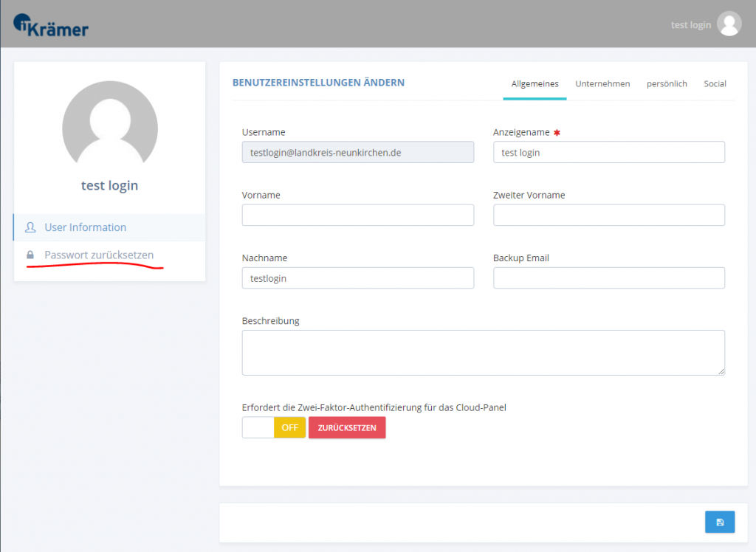Open the persönlich tab

[x=667, y=84]
